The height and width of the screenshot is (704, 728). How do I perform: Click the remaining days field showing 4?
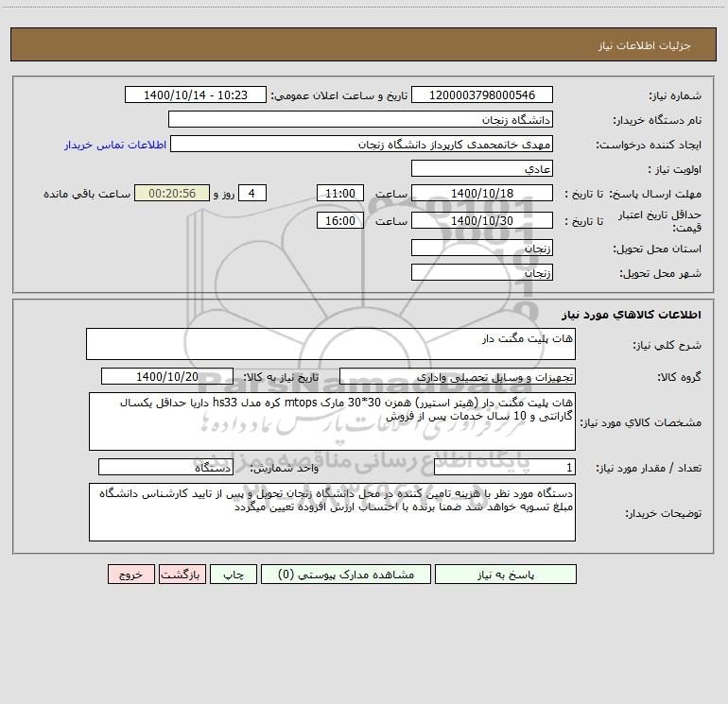[252, 193]
